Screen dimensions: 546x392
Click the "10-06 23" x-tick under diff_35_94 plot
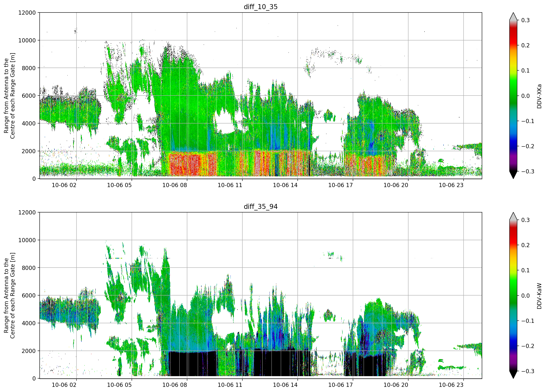(x=451, y=385)
